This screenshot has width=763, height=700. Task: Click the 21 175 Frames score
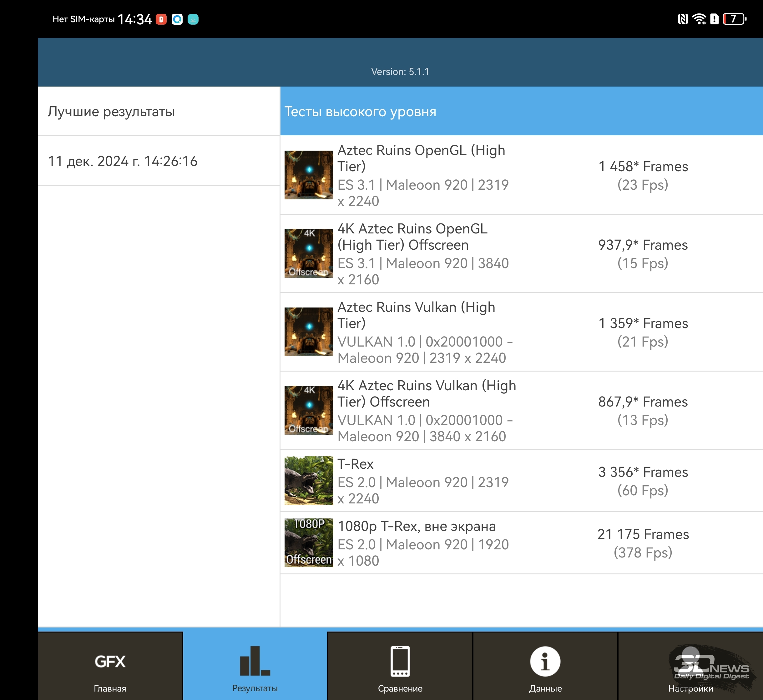643,534
